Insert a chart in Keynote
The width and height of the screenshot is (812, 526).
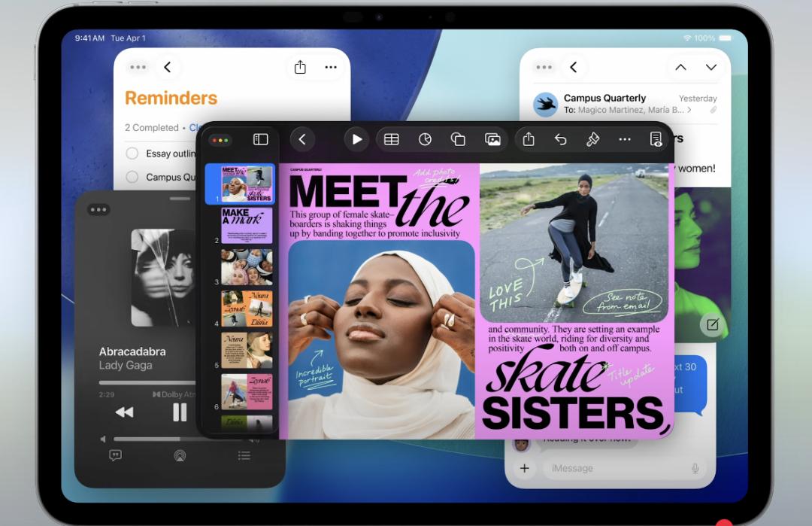(x=425, y=139)
